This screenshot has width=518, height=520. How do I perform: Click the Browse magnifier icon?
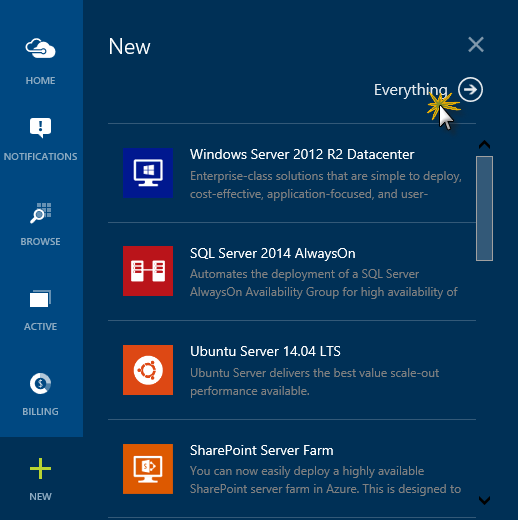click(x=40, y=213)
